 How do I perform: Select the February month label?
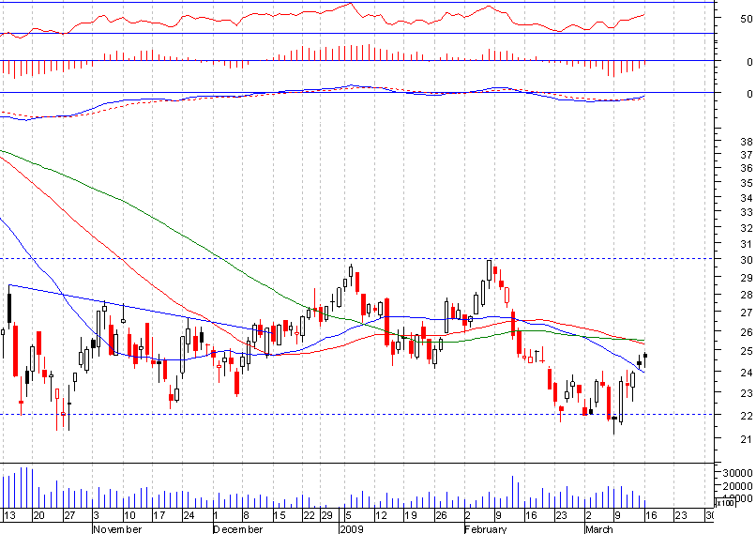point(486,529)
